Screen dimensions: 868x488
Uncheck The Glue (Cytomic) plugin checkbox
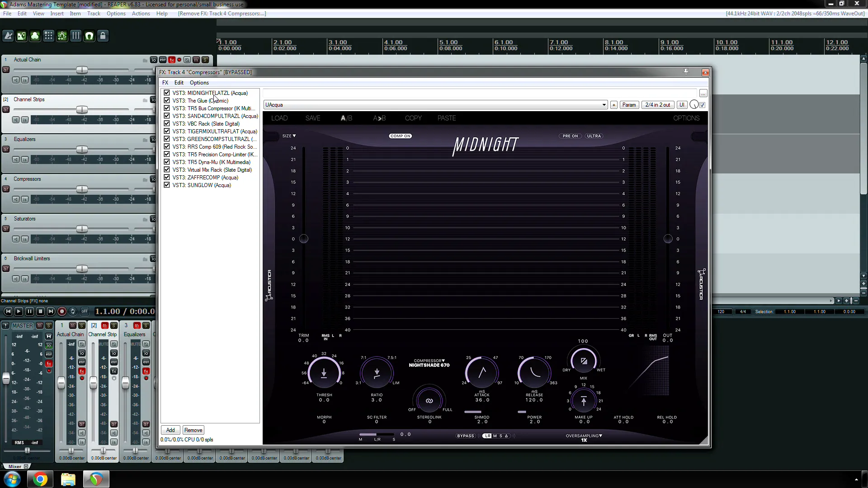(167, 100)
